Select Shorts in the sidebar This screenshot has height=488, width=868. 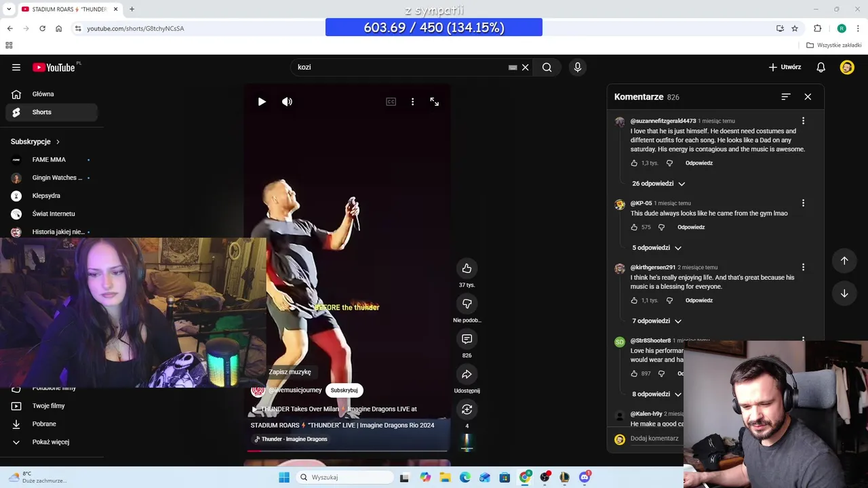[x=52, y=113]
